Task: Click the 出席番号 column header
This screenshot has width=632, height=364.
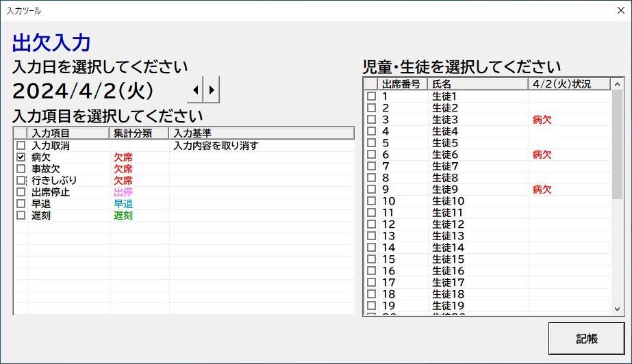Action: tap(402, 84)
